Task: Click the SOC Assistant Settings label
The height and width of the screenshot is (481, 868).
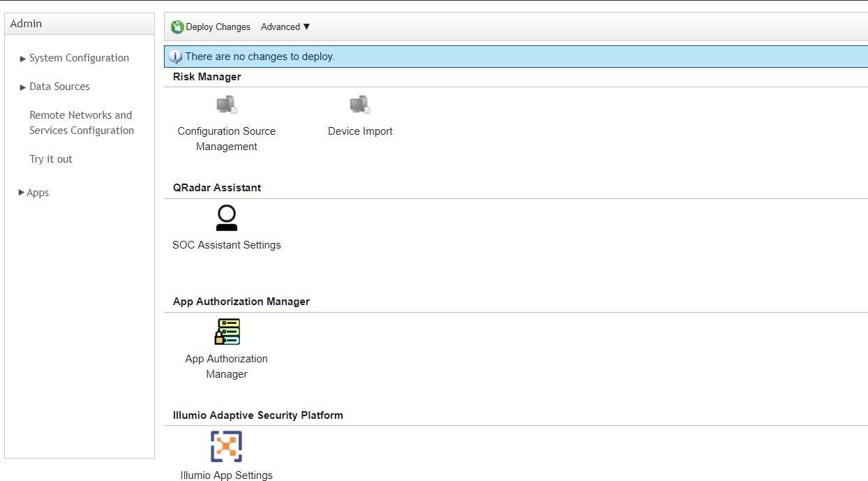Action: [x=227, y=245]
